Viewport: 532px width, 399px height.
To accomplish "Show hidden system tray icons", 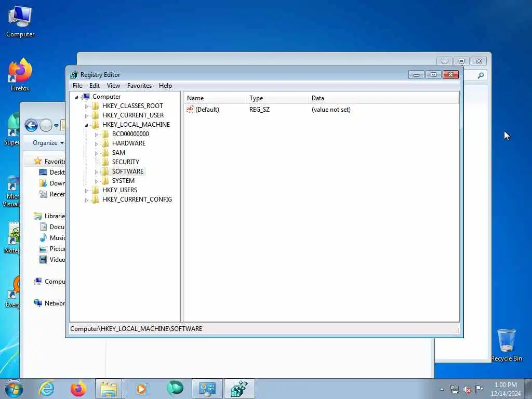I will pos(442,390).
